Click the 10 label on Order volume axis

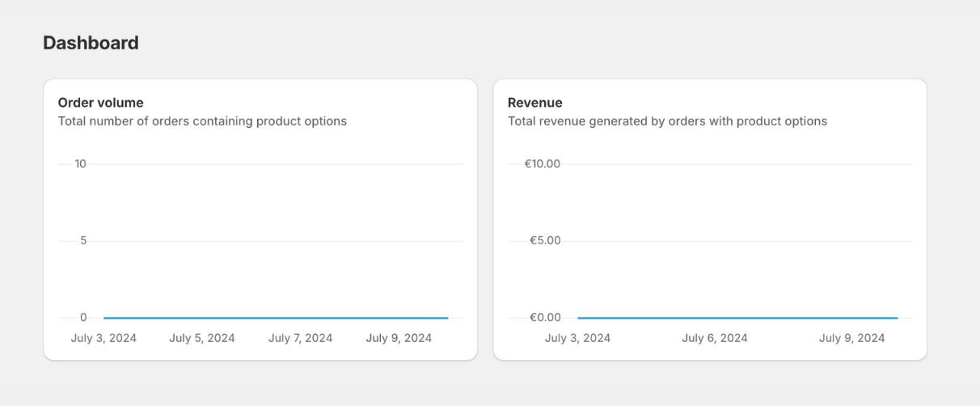(80, 164)
